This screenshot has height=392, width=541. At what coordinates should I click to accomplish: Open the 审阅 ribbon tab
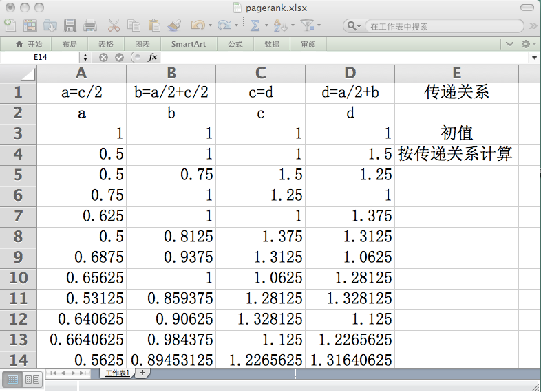(308, 44)
